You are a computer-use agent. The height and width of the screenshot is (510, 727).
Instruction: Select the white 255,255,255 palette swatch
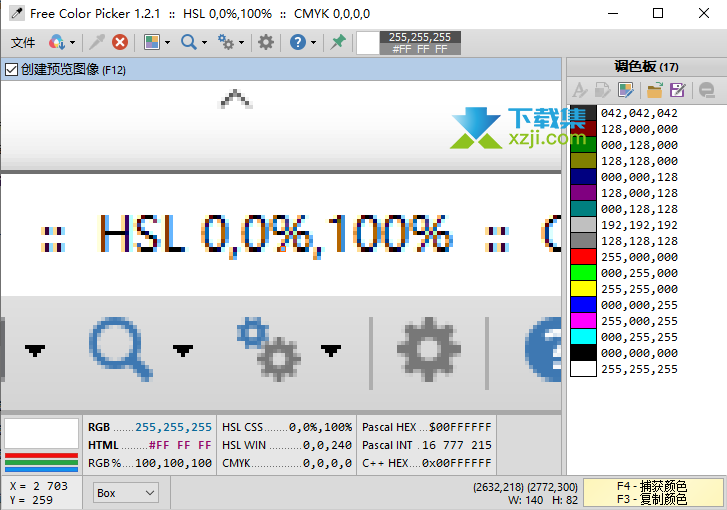point(583,369)
